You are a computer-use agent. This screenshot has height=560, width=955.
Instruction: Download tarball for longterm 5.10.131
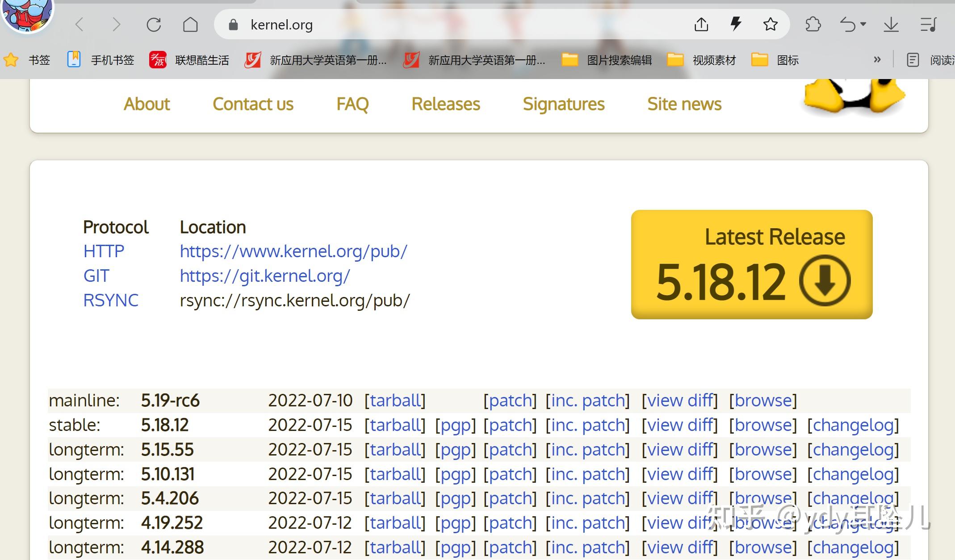click(x=395, y=474)
